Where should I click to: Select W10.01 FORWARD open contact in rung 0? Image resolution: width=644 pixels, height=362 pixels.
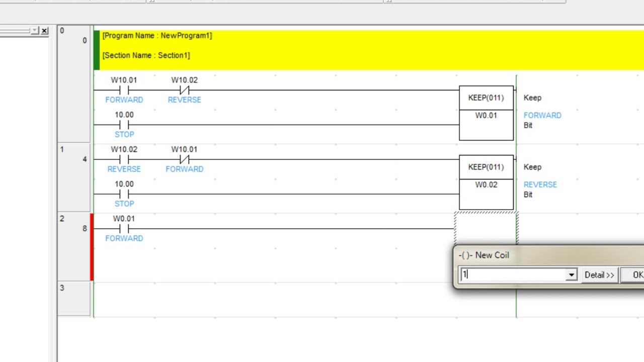[124, 90]
